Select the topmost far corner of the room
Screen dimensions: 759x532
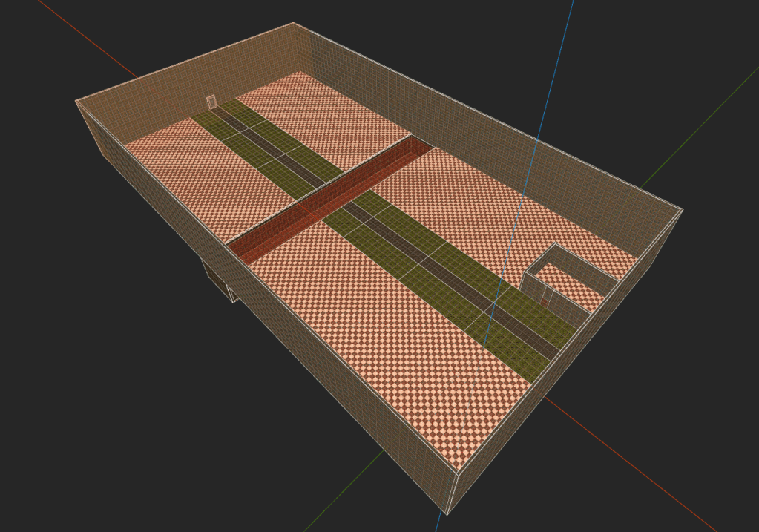point(293,24)
